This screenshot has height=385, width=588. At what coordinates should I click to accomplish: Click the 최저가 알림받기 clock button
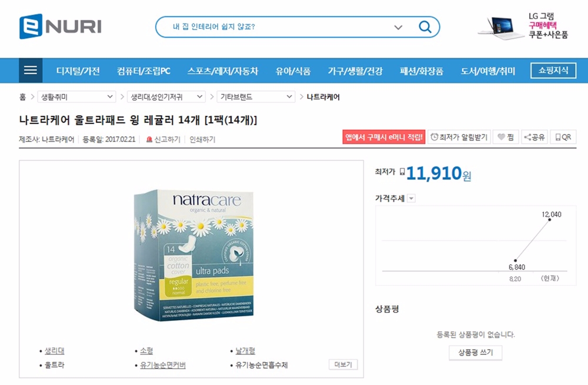459,137
